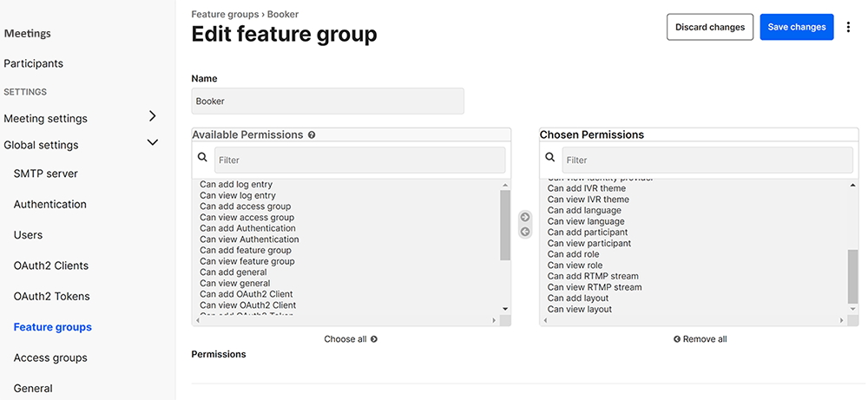Click the kebab menu beside Save changes

click(x=848, y=27)
